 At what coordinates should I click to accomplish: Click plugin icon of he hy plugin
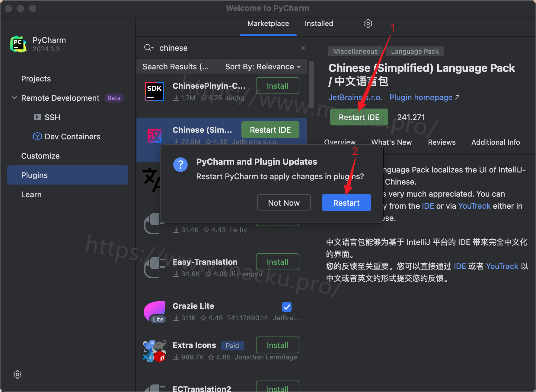click(152, 224)
